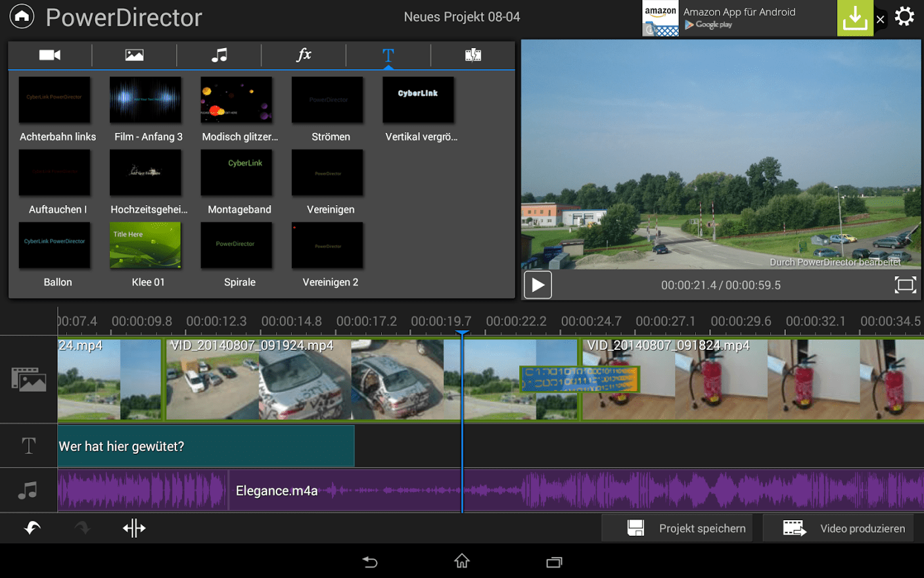Download the Amazon App for Android

click(x=855, y=18)
